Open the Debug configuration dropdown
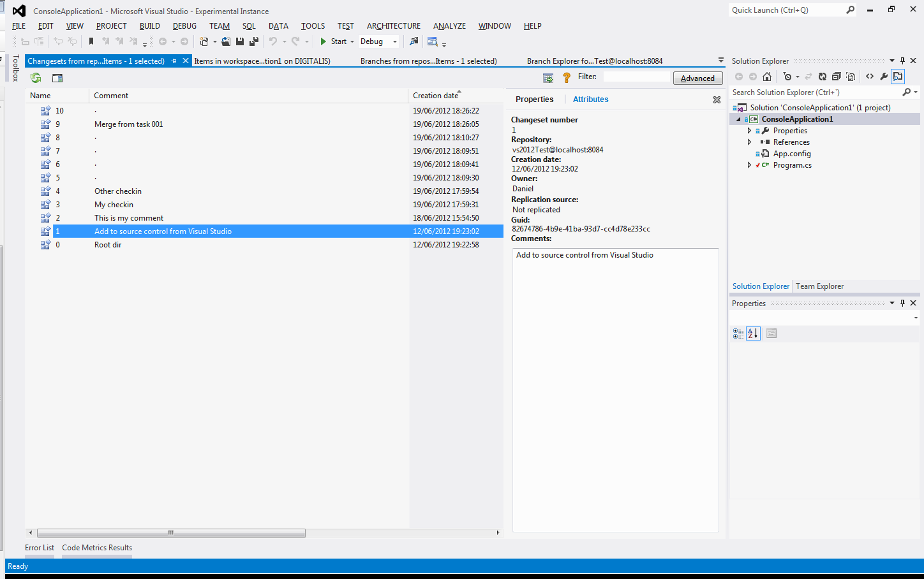The height and width of the screenshot is (579, 924). pos(394,41)
